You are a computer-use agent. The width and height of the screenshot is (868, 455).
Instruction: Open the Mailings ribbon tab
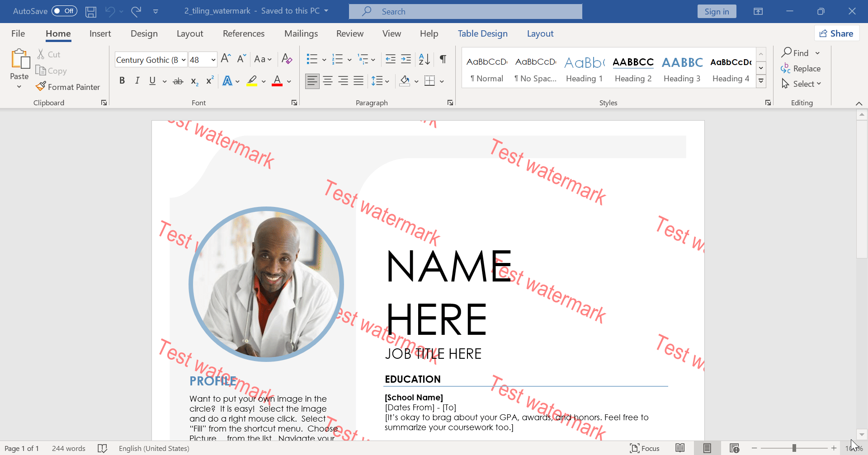point(301,33)
